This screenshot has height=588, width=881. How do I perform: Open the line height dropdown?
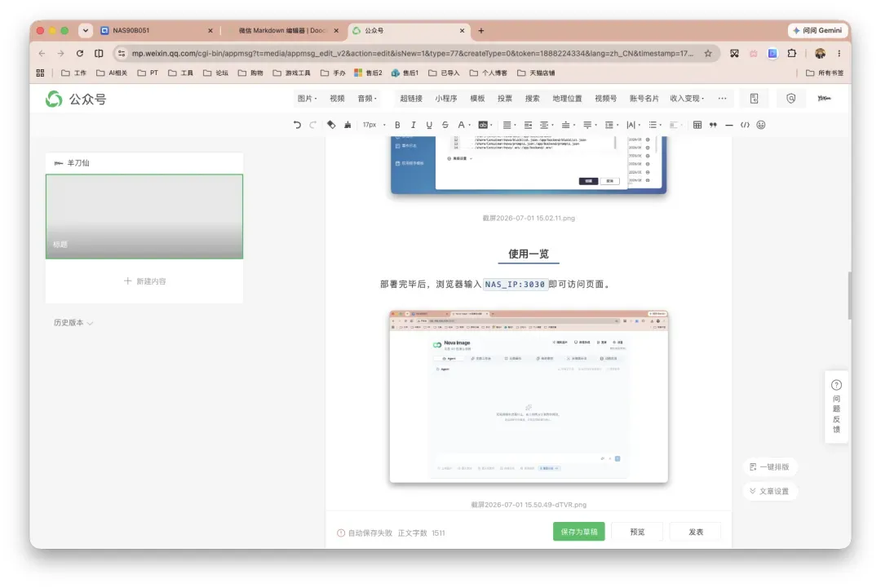click(x=611, y=126)
